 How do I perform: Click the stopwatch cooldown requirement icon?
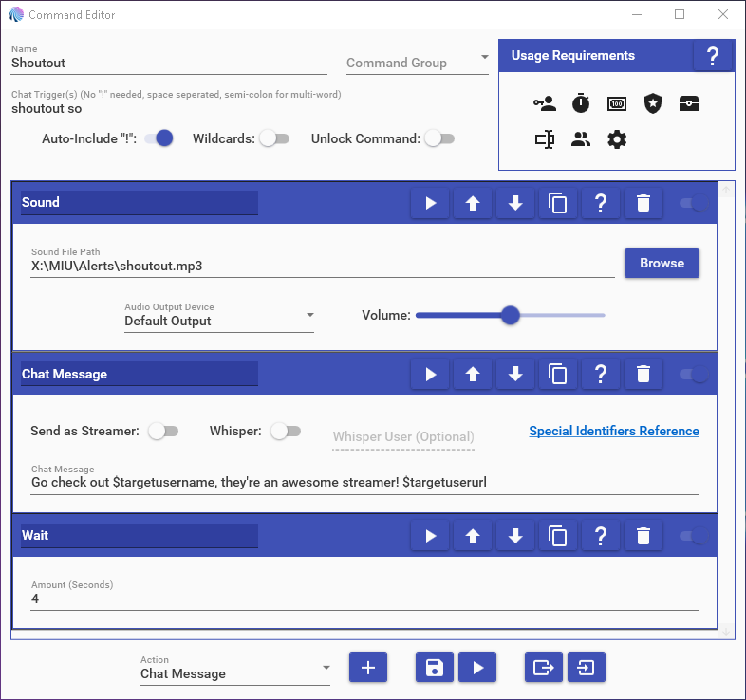click(581, 104)
